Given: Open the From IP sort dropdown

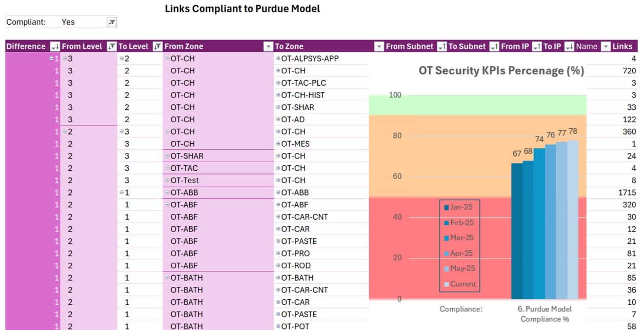Looking at the screenshot, I should pos(536,47).
